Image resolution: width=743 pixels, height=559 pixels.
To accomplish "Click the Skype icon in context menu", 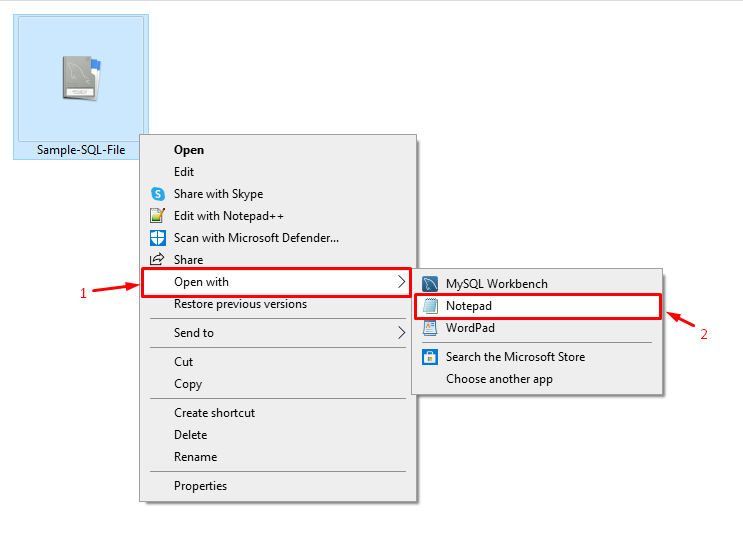I will point(158,194).
